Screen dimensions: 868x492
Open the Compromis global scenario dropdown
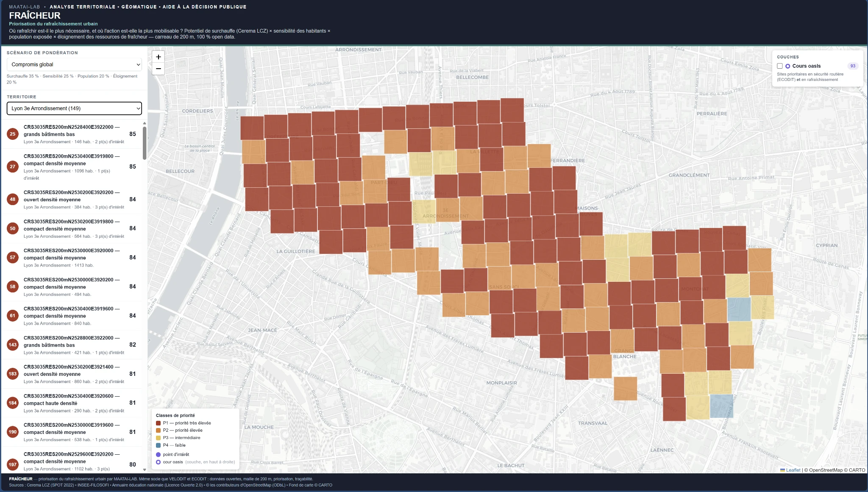click(x=74, y=64)
